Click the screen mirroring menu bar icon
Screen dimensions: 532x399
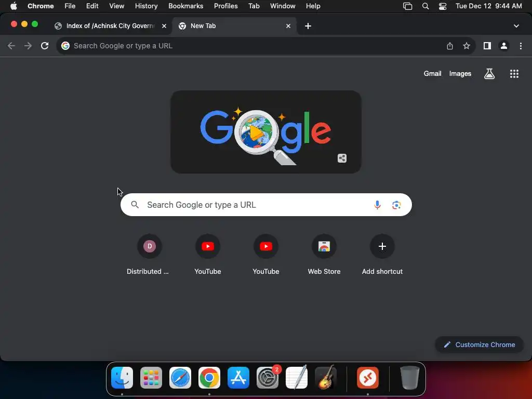407,6
